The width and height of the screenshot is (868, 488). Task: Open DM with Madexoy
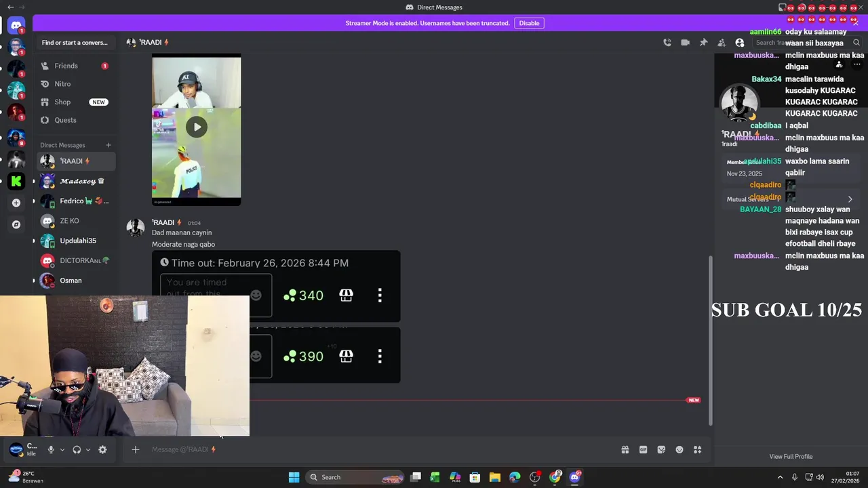point(75,181)
